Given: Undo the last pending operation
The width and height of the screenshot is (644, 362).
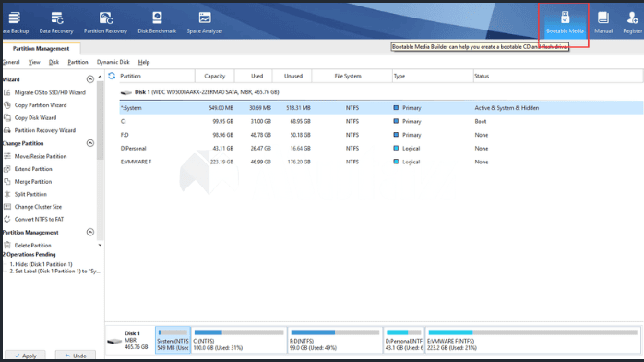Looking at the screenshot, I should pos(76,356).
